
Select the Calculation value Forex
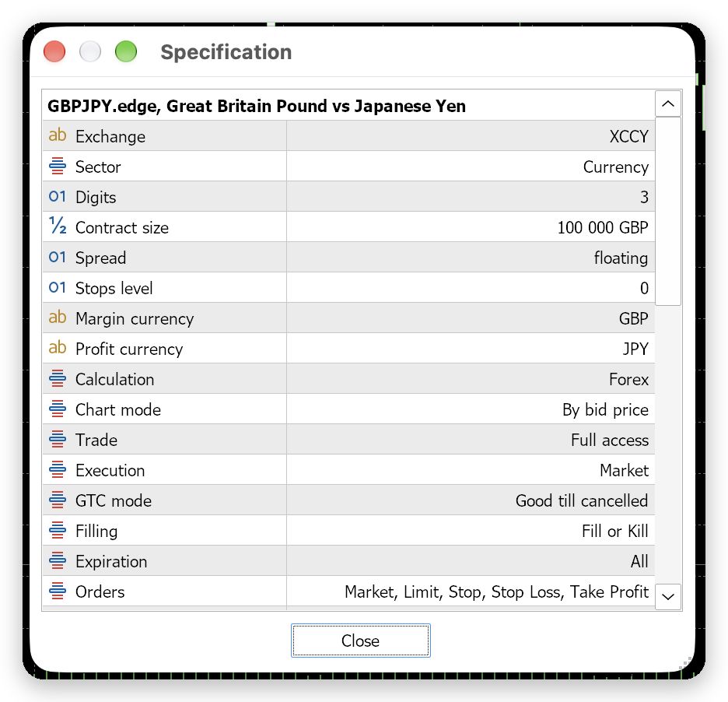point(628,380)
